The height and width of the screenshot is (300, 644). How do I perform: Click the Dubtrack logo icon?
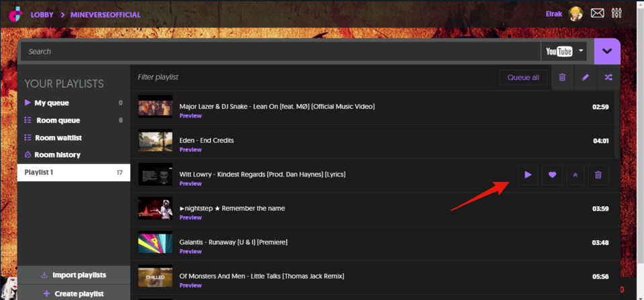(x=15, y=14)
